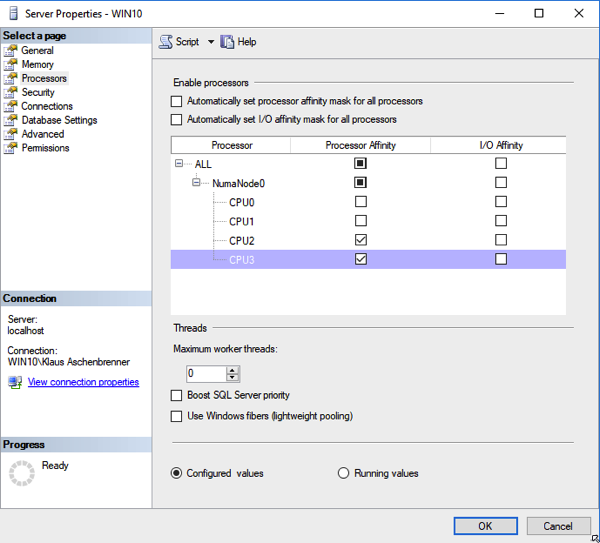Select the Running values radio button
Screen dimensions: 600x543
[x=344, y=473]
